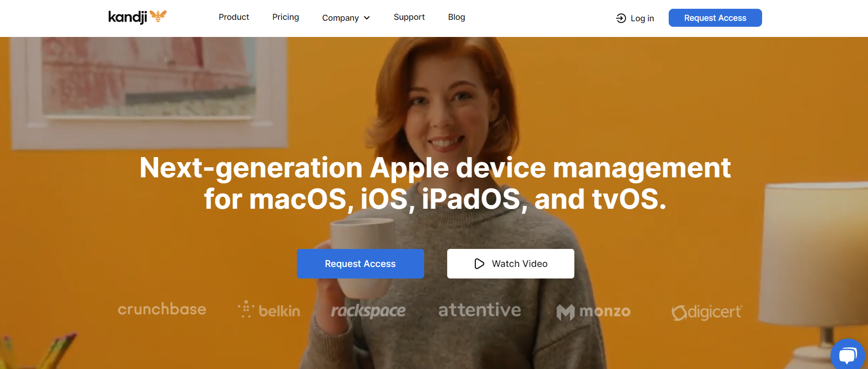Viewport: 868px width, 369px height.
Task: Go to the Pricing page
Action: pyautogui.click(x=285, y=17)
